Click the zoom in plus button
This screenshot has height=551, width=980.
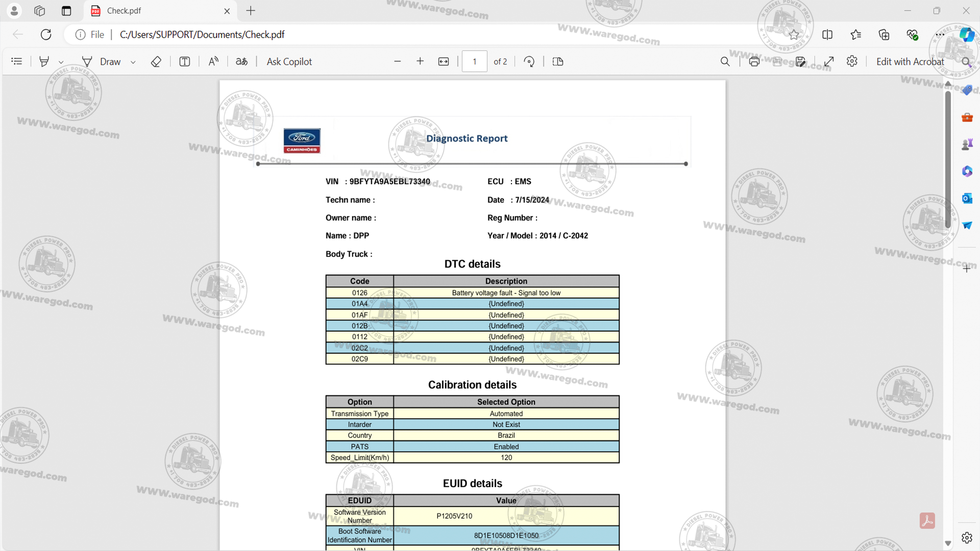point(420,61)
